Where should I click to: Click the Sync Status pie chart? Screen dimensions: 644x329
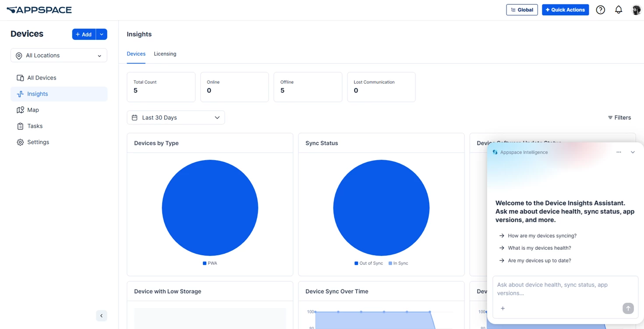coord(381,208)
